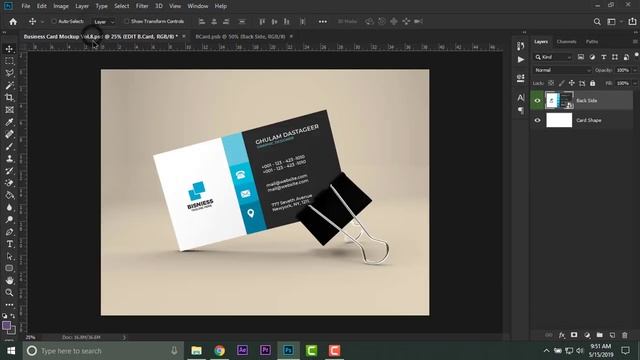Open the Kind filter dropdown
Screen dimensions: 640x360
click(x=553, y=57)
